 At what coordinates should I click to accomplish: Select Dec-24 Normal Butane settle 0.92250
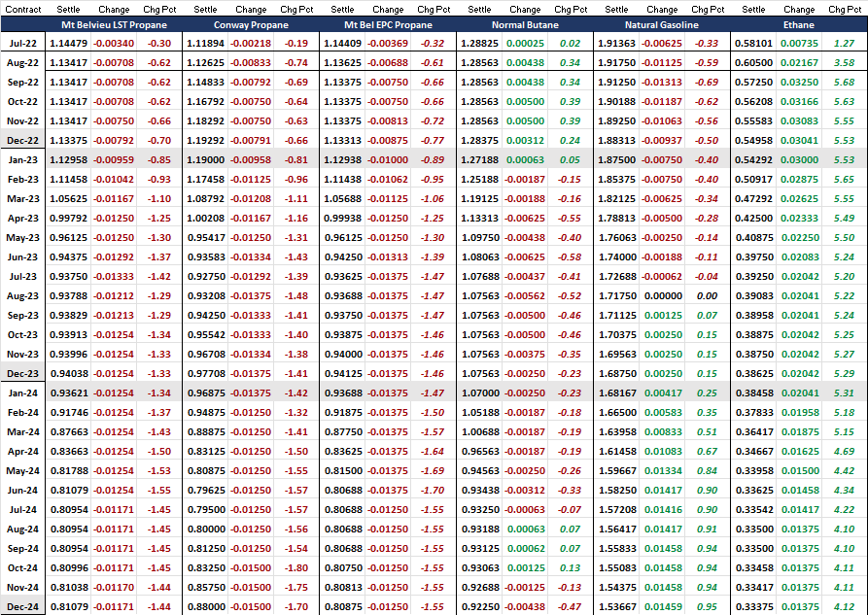coord(479,606)
